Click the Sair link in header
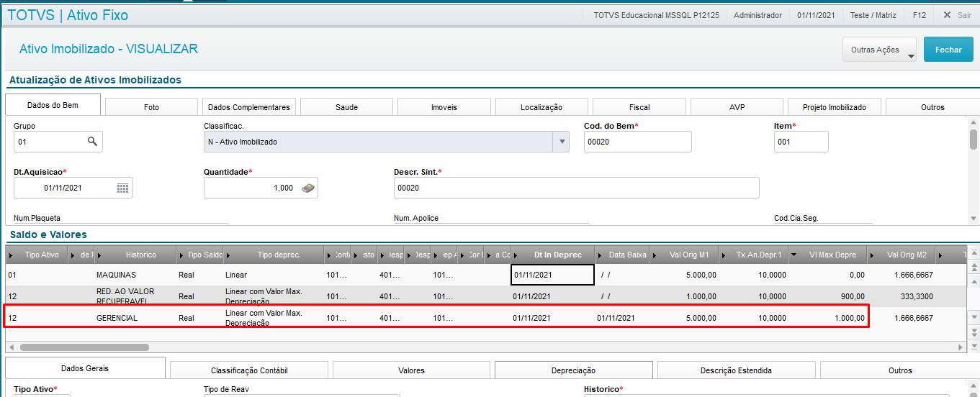Viewport: 980px width, 397px height. click(964, 15)
